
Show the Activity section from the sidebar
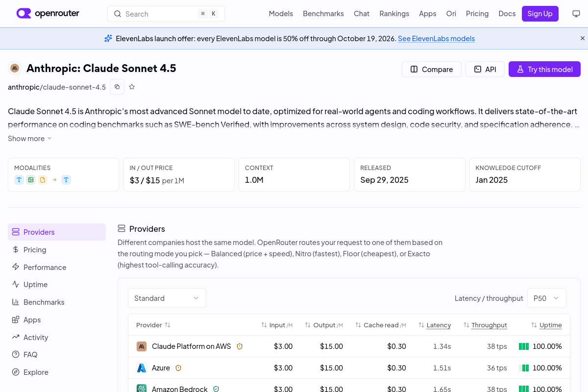click(x=57, y=337)
